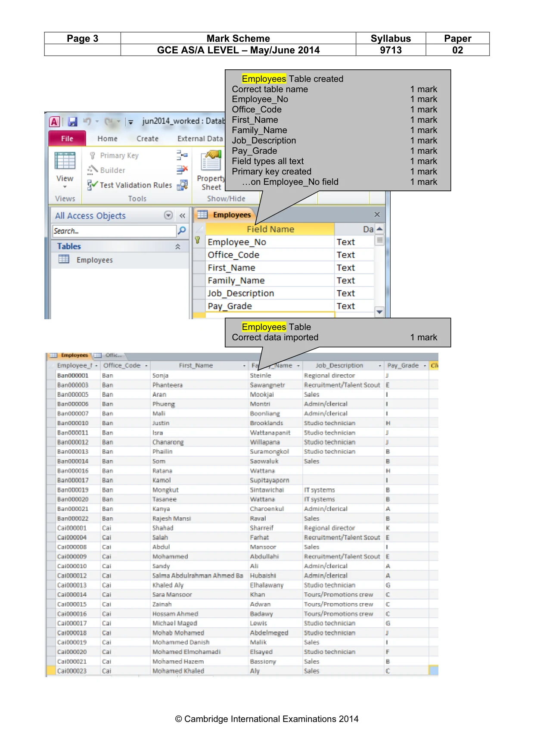Open Employees table in navigation pane
This screenshot has height=756, width=534.
point(94,260)
